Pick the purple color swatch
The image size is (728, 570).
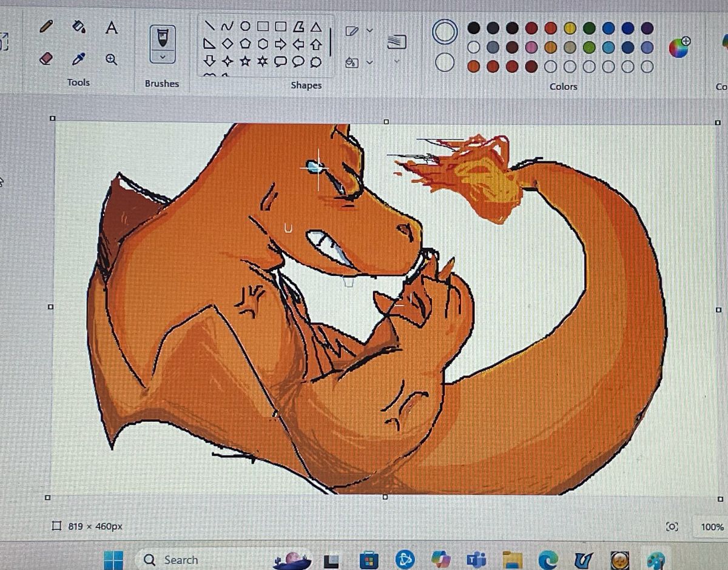[647, 28]
